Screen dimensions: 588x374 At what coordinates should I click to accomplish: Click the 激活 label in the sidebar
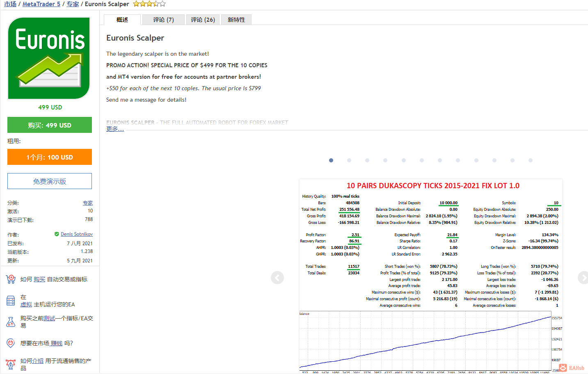13,211
